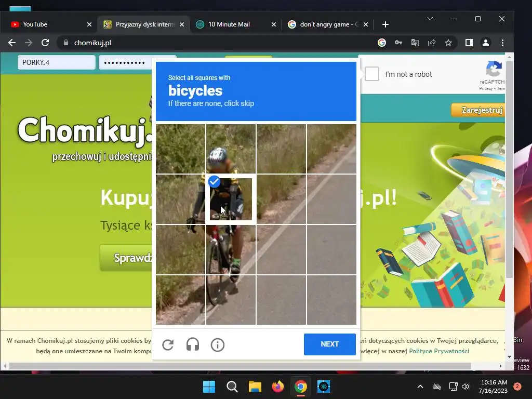Image resolution: width=532 pixels, height=399 pixels.
Task: Select tile showing cyclist's helmet
Action: [x=231, y=149]
